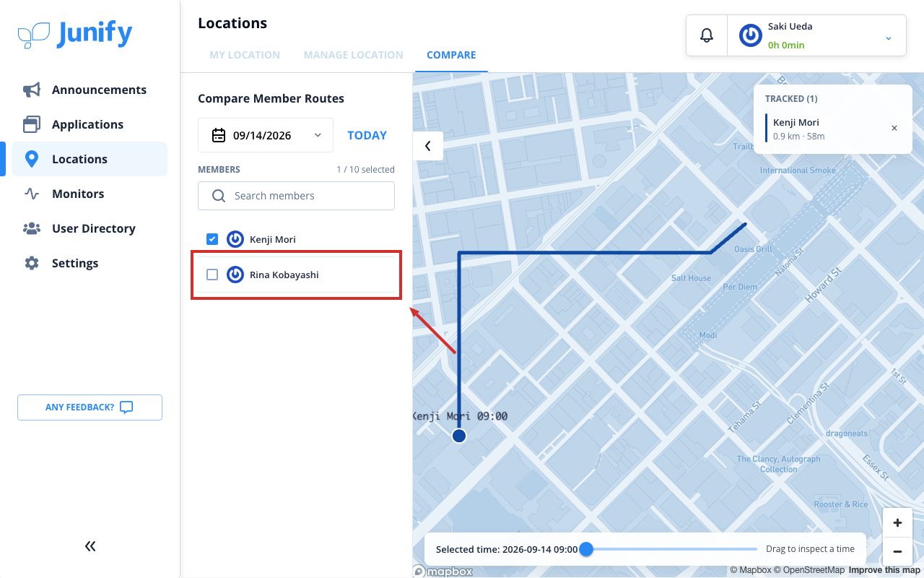Screen dimensions: 924x578
Task: Click the calendar icon in date picker
Action: [219, 135]
